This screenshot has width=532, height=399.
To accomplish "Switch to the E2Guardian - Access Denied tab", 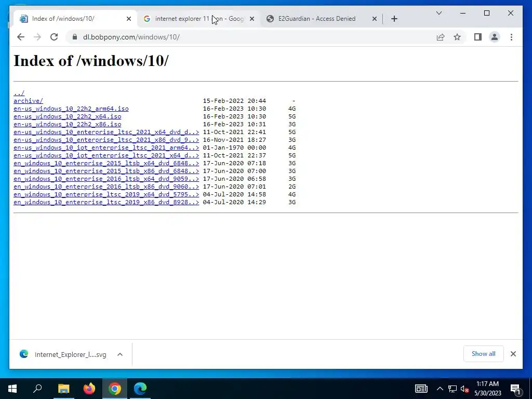I will tap(321, 19).
